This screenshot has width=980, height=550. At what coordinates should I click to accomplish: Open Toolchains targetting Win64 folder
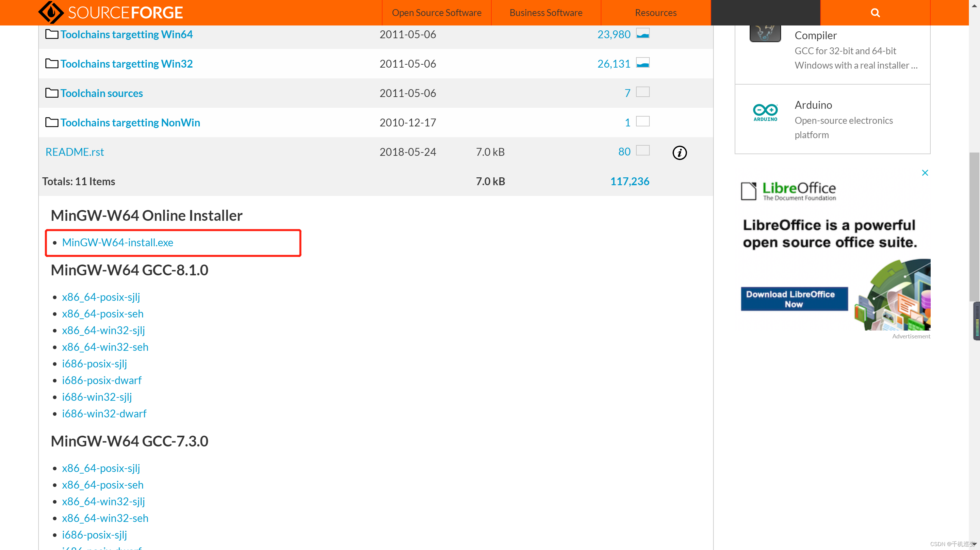[126, 34]
